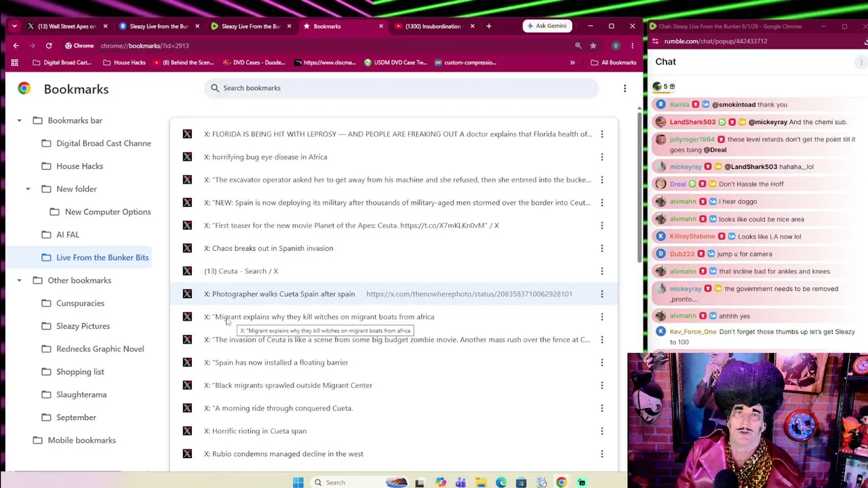This screenshot has width=868, height=488.
Task: Collapse the Other bookmarks tree node
Action: (19, 281)
